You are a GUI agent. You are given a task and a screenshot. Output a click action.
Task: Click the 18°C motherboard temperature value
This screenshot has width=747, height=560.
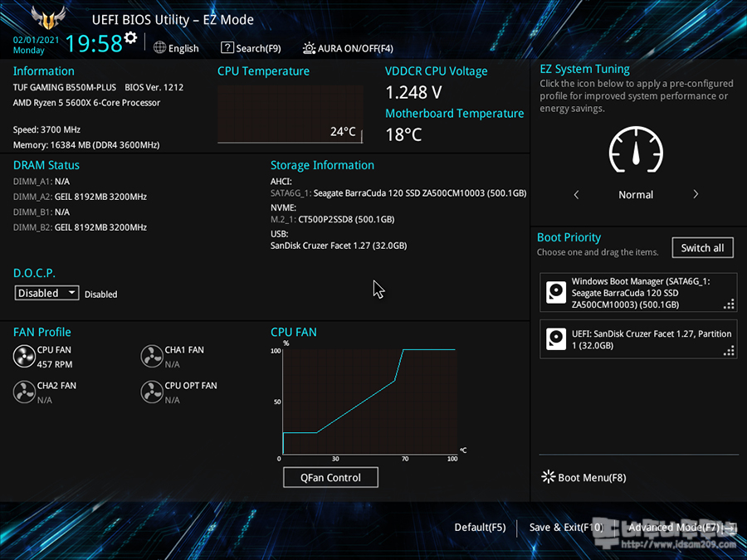[403, 134]
